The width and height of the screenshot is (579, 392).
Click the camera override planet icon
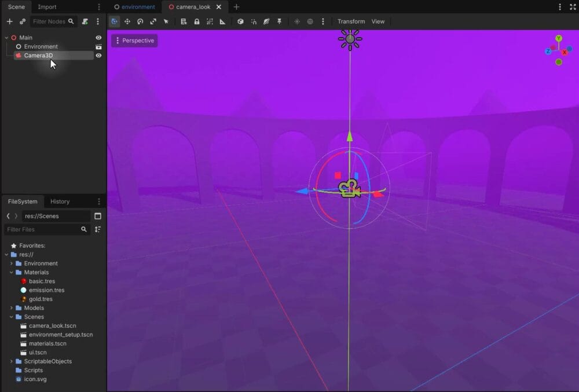tap(266, 21)
